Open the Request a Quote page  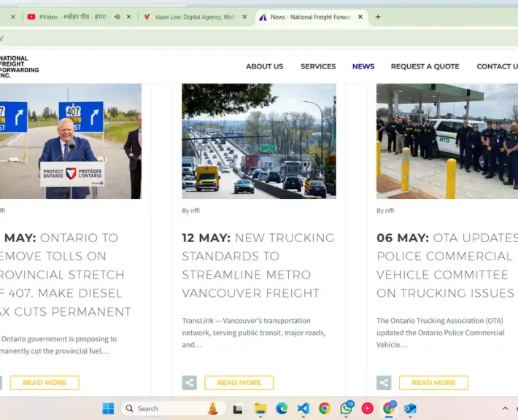425,66
